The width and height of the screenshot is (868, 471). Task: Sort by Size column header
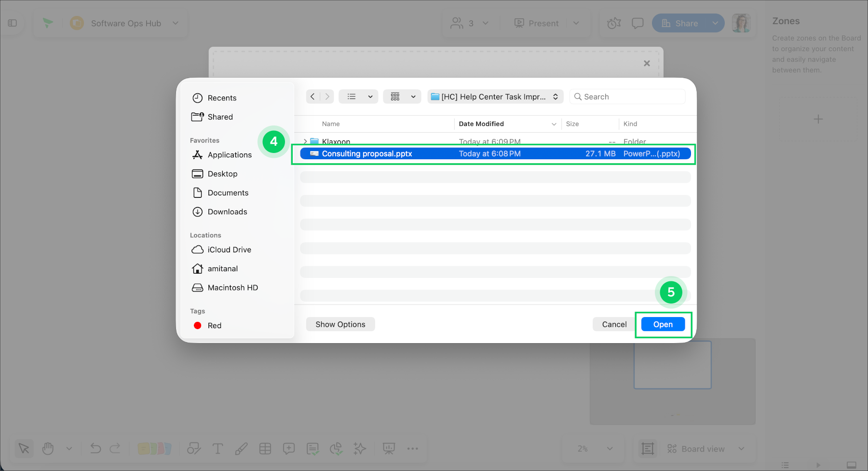click(572, 124)
